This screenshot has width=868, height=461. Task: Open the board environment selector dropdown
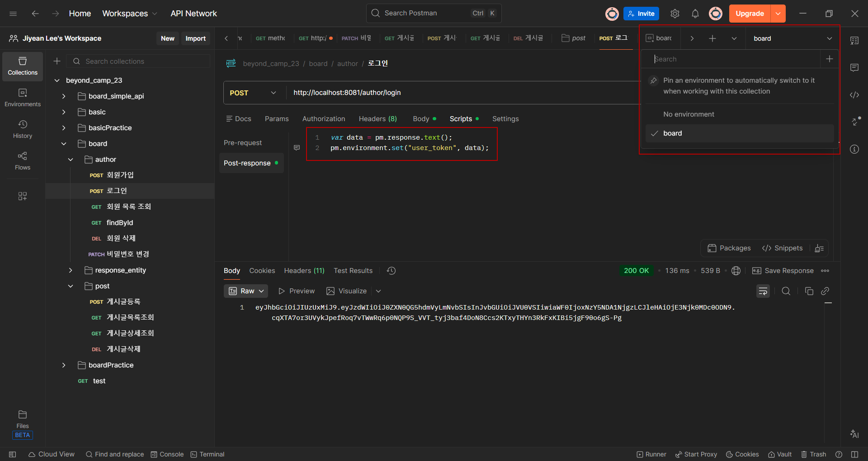pos(792,38)
